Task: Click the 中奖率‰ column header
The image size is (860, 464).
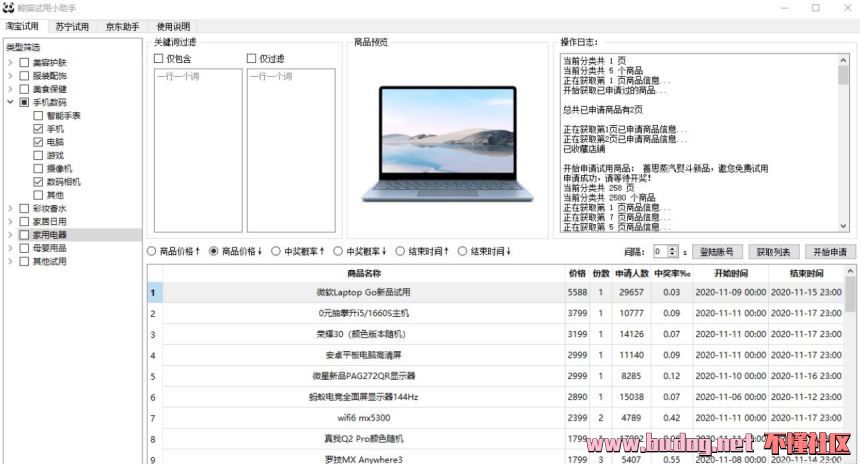Action: pos(672,273)
